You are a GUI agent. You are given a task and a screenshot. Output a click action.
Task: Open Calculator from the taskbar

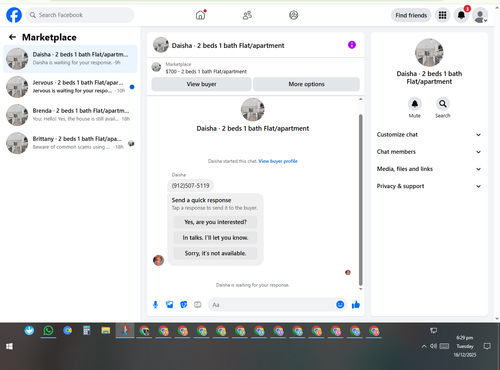pyautogui.click(x=87, y=331)
